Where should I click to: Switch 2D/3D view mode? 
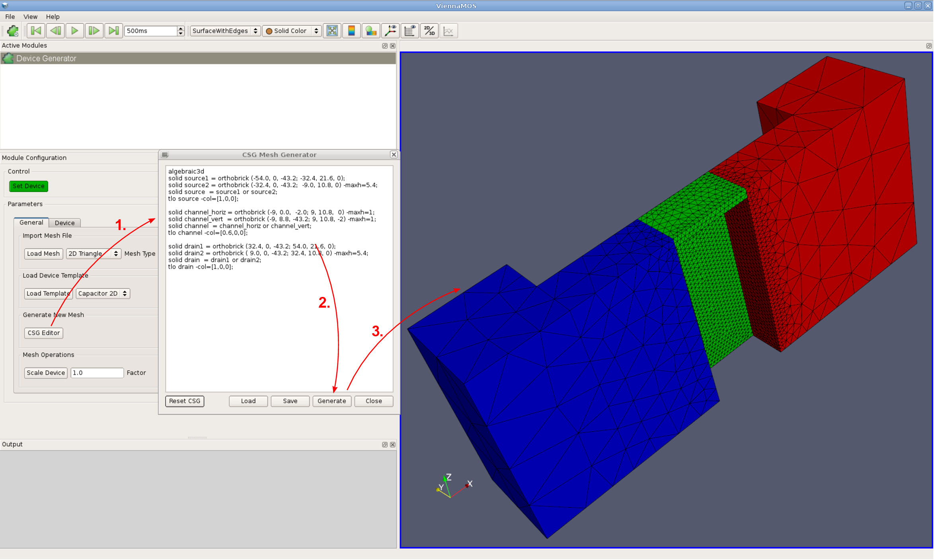[429, 31]
